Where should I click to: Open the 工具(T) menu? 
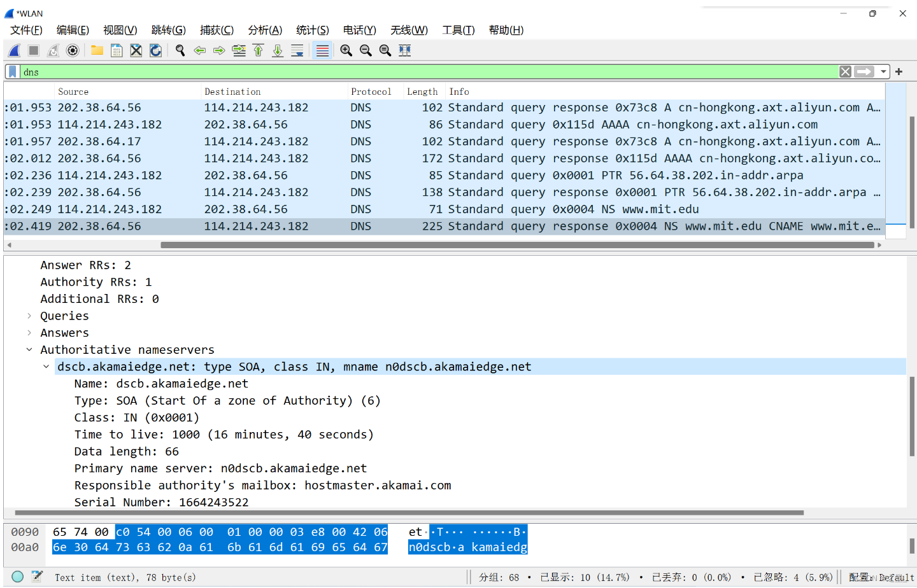point(458,30)
